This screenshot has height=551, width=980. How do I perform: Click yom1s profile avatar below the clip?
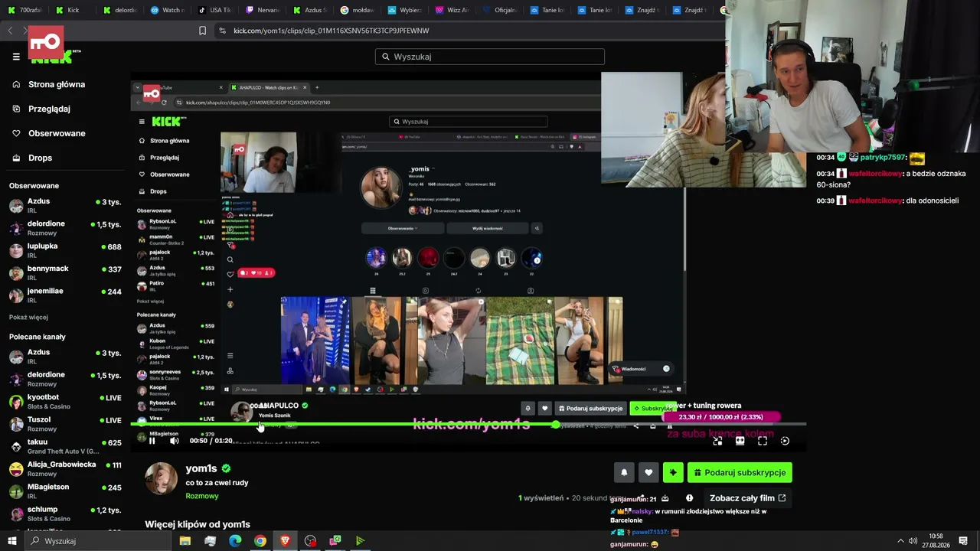point(161,478)
